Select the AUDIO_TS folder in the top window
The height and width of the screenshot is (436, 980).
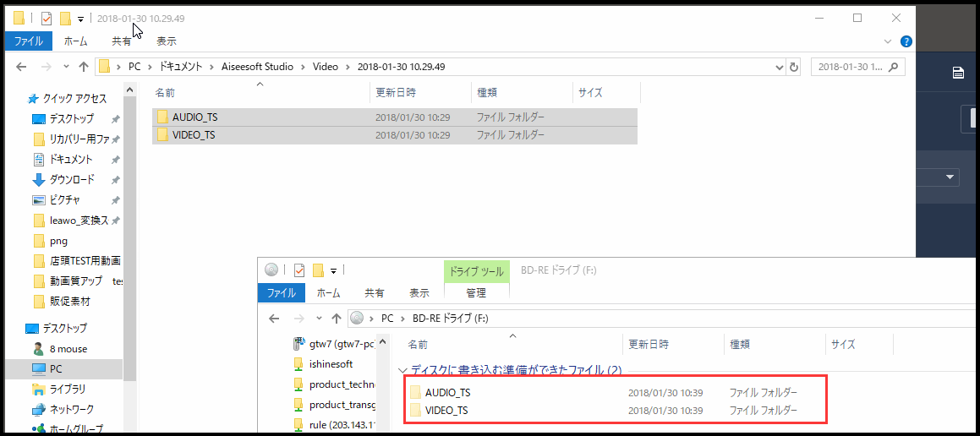(394, 117)
